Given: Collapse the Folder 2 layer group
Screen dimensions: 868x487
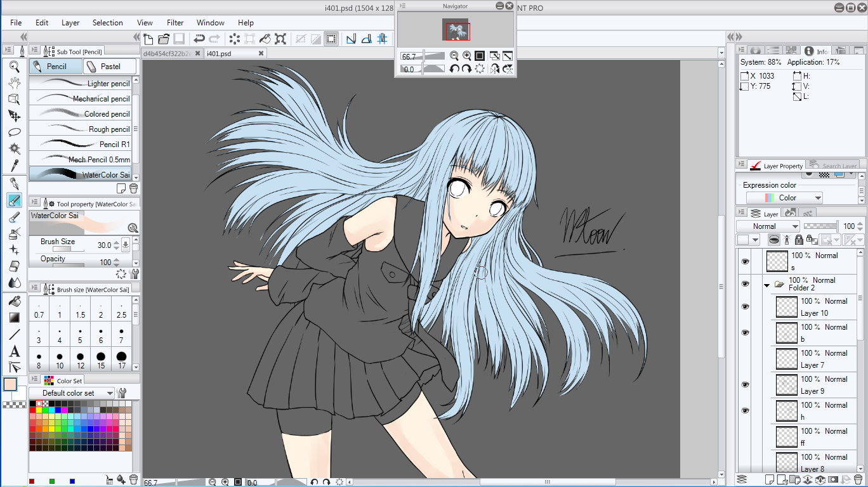Looking at the screenshot, I should tap(766, 285).
